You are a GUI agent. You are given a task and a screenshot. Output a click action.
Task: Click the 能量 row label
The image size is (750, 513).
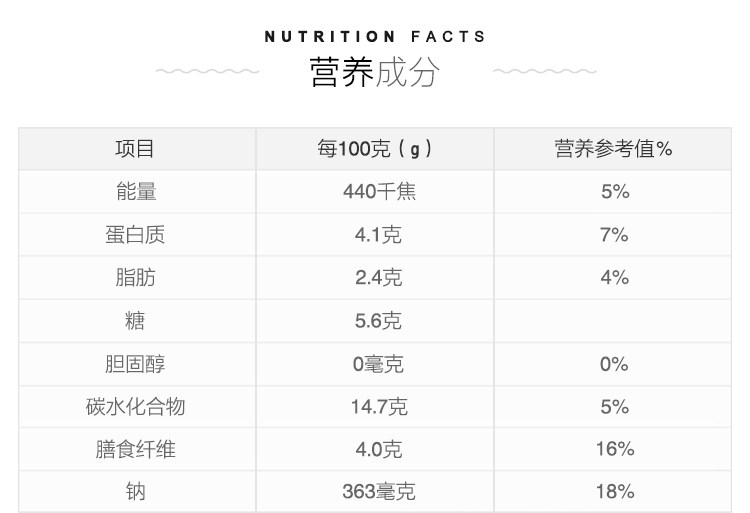tap(136, 191)
